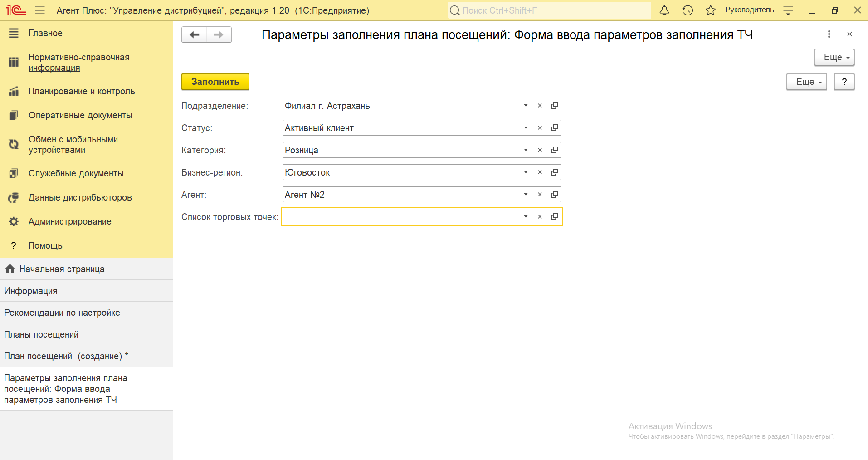
Task: Clear the Список торговых точек field
Action: pyautogui.click(x=540, y=217)
